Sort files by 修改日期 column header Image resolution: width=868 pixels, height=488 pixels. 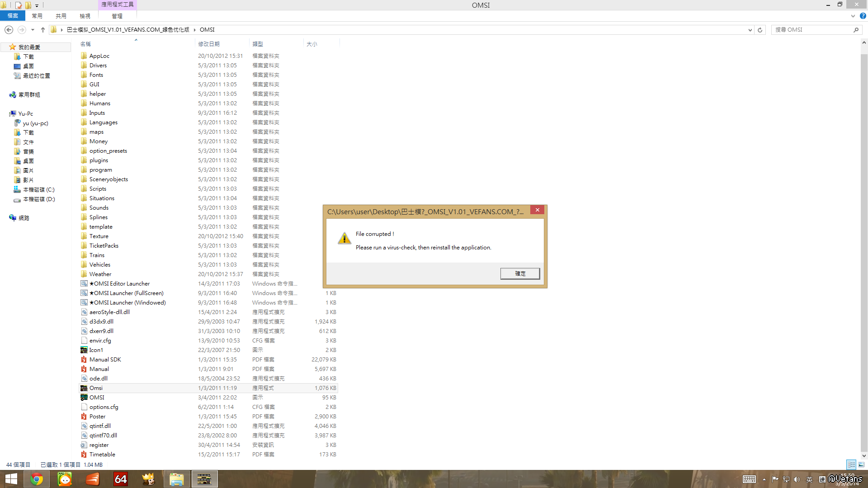pos(209,44)
